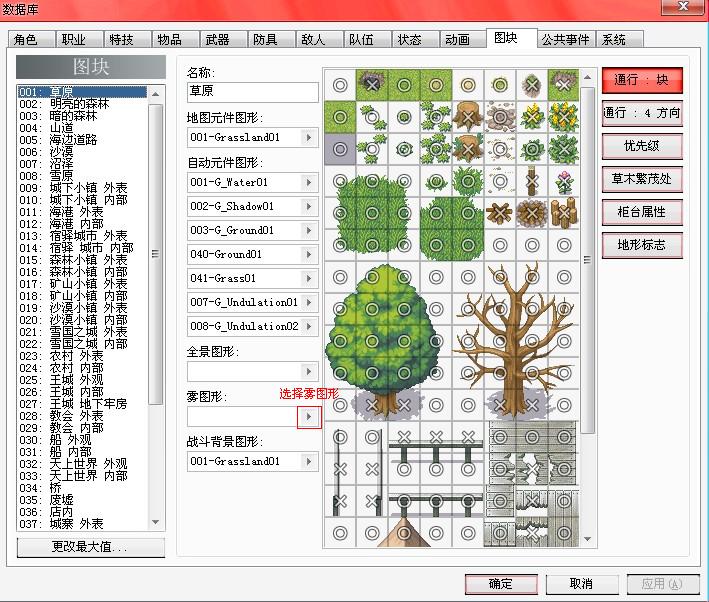The width and height of the screenshot is (709, 602).
Task: Open the 008-G_Undulation02 autotile picker arrow
Action: tap(309, 326)
